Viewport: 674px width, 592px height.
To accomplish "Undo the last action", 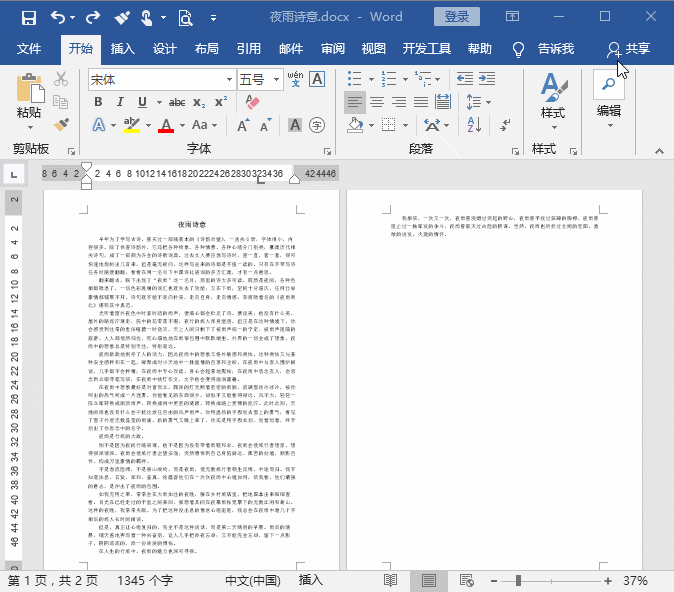I will 58,18.
